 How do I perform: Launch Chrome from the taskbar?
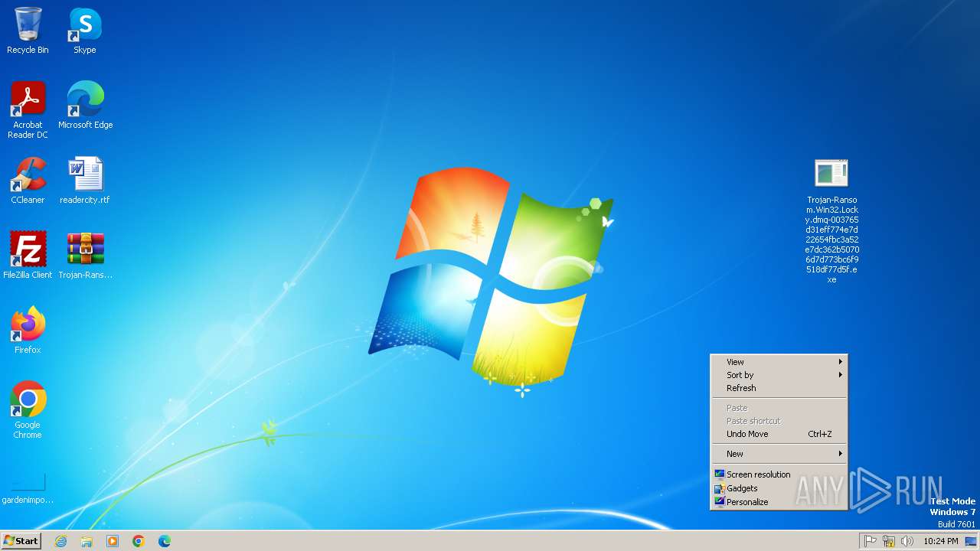139,541
